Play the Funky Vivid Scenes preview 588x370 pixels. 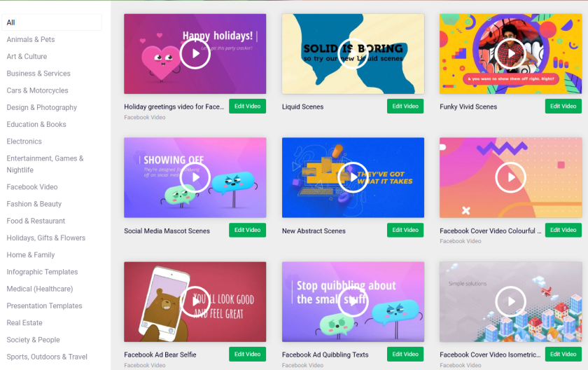click(510, 54)
